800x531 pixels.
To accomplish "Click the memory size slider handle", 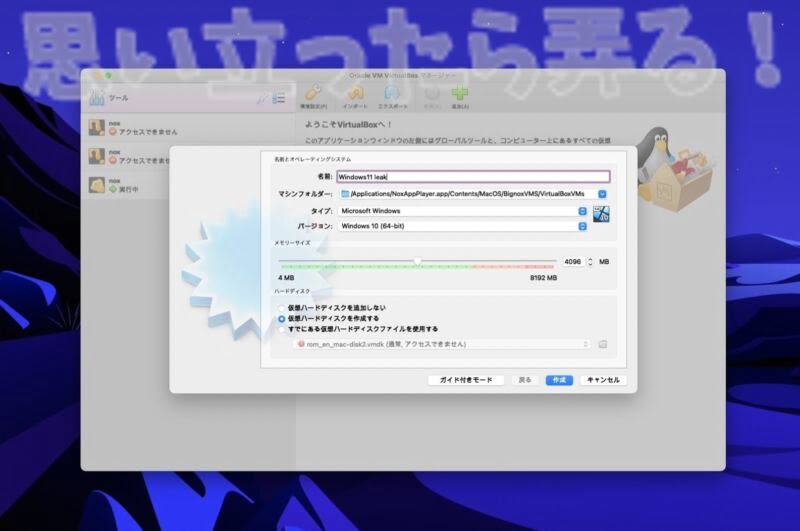I will (x=417, y=261).
